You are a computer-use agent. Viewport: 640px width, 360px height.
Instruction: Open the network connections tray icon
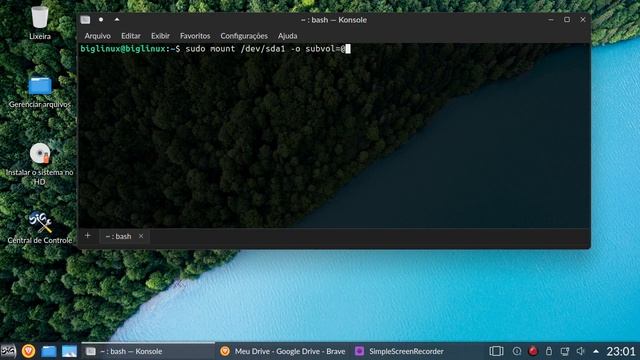tap(565, 351)
